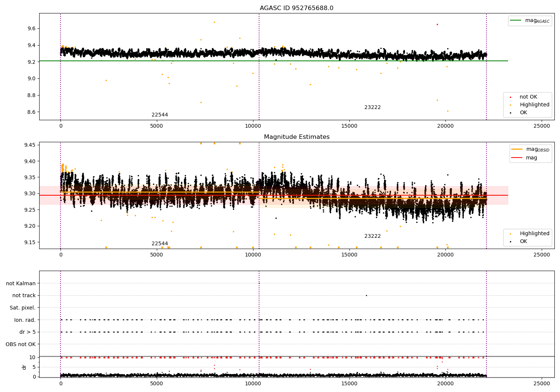Click the green line sample in mag AGASC legend
Viewport: 560px width, 392px height.
516,20
